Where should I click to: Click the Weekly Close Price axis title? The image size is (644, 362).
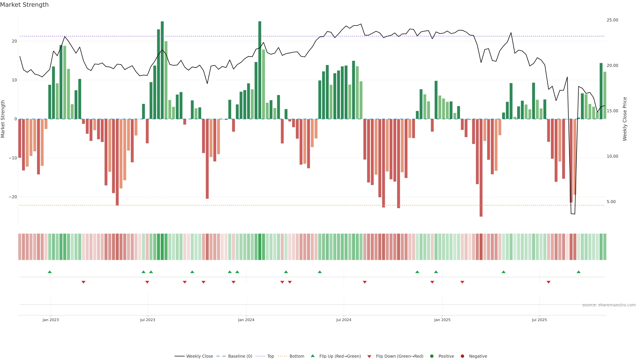pyautogui.click(x=625, y=119)
